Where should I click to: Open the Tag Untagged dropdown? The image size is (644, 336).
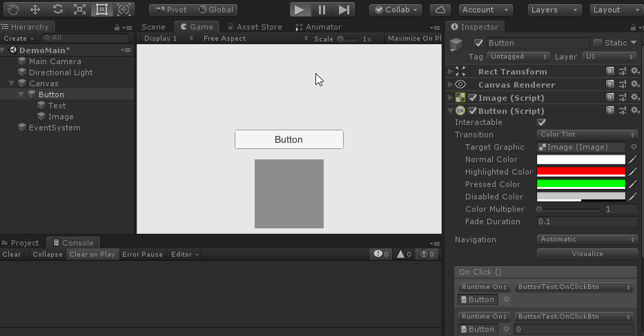[519, 57]
